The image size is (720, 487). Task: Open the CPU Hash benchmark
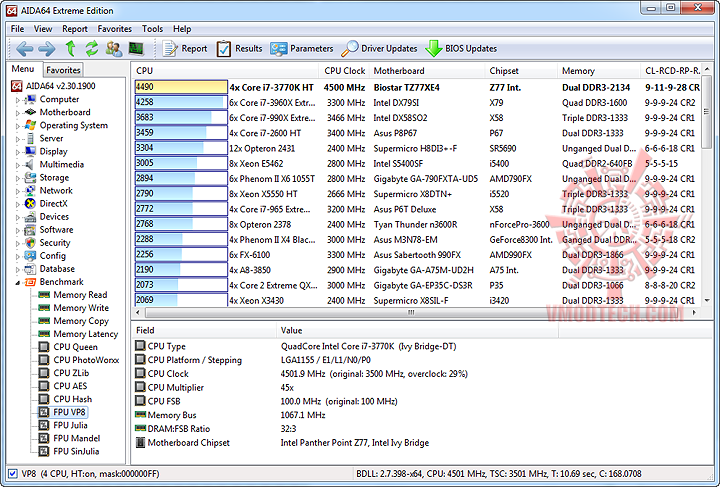(x=73, y=399)
